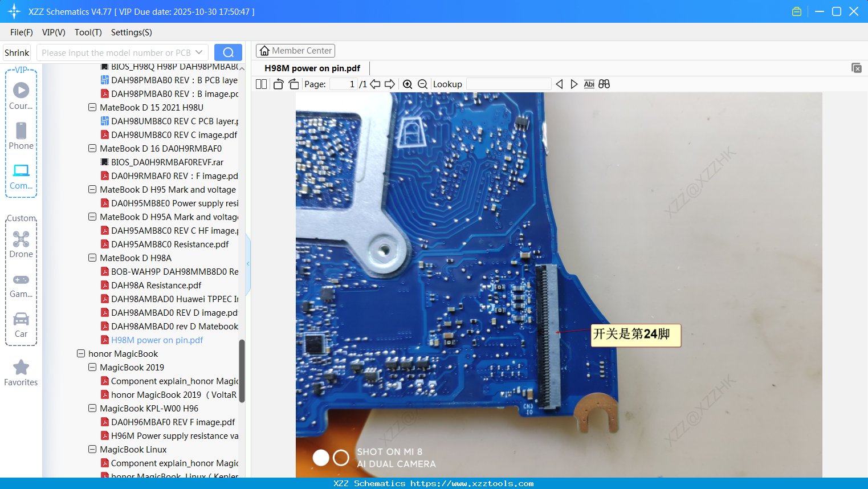Click the Page number input field

coord(344,84)
